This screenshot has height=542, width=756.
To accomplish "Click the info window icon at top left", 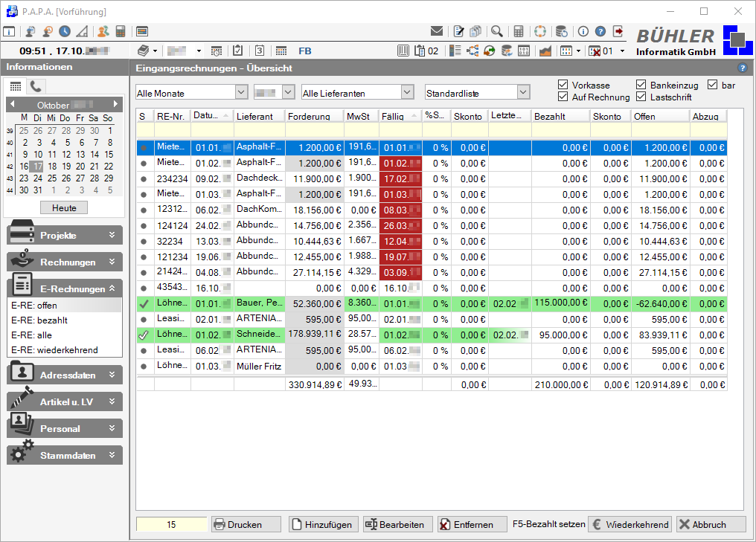I will click(9, 31).
